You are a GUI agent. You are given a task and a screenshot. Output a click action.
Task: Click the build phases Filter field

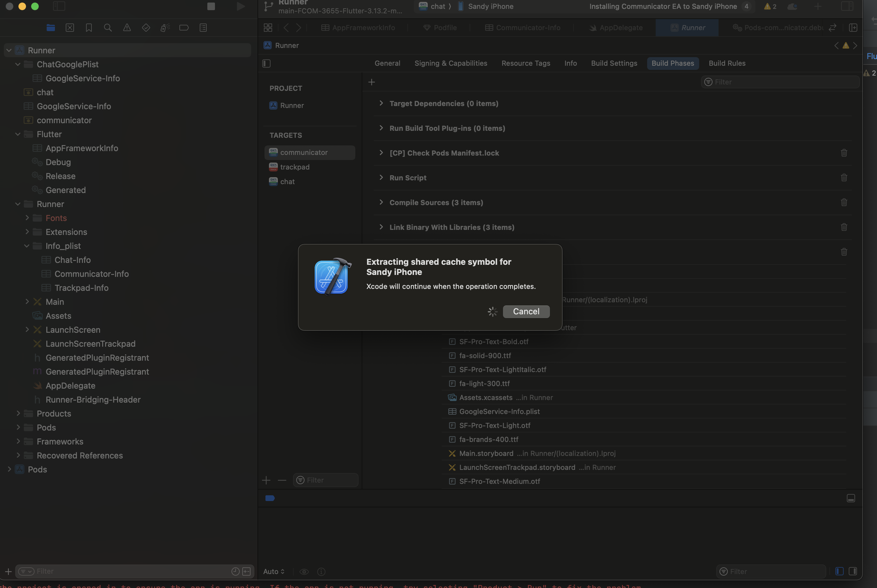tap(780, 82)
